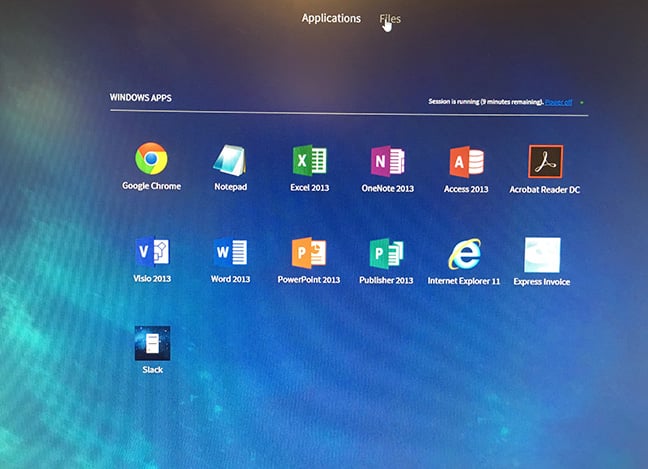648x469 pixels.
Task: Open Acrobat Reader DC
Action: pyautogui.click(x=546, y=162)
